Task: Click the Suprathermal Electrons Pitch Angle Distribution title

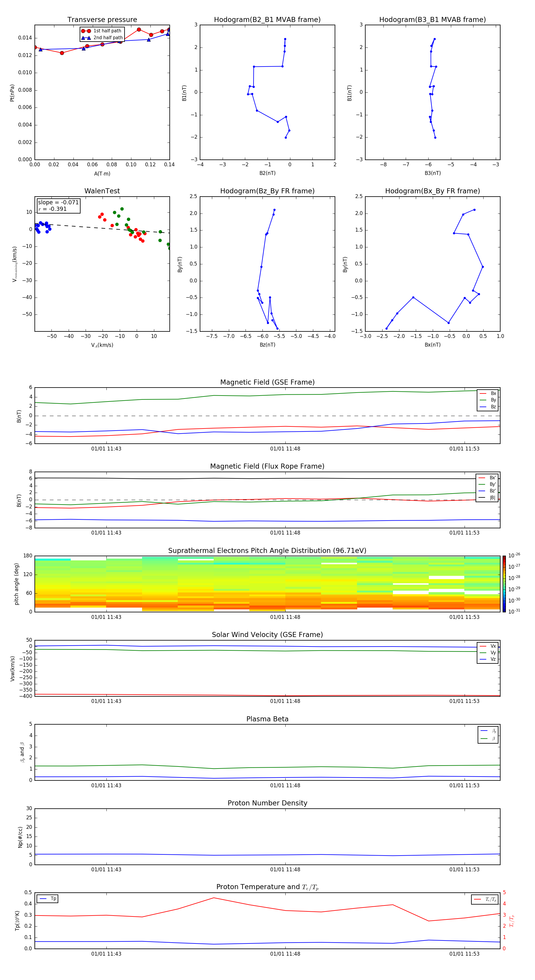Action: pos(267,551)
